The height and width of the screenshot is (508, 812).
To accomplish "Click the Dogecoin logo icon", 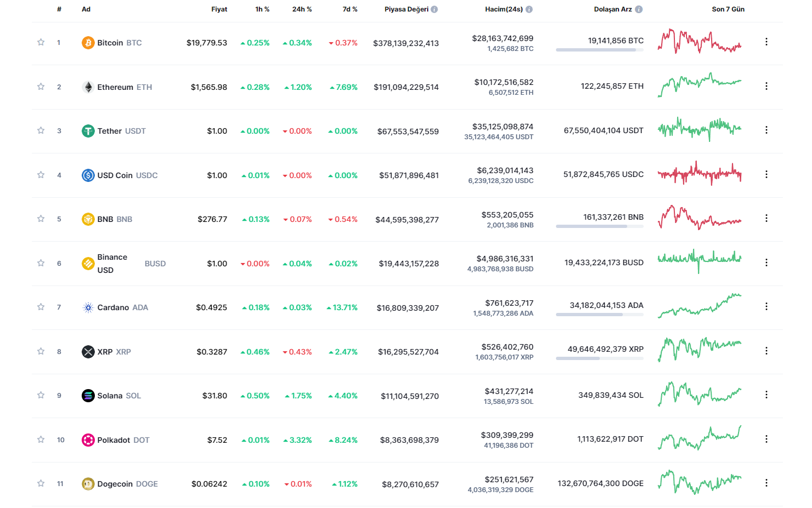I will tap(88, 484).
